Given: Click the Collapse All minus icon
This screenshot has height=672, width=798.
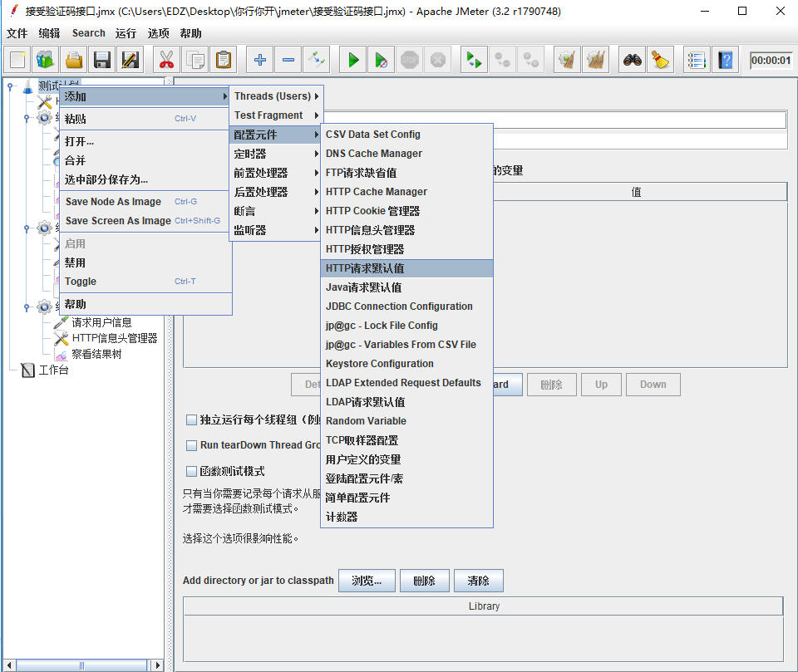Looking at the screenshot, I should 288,60.
